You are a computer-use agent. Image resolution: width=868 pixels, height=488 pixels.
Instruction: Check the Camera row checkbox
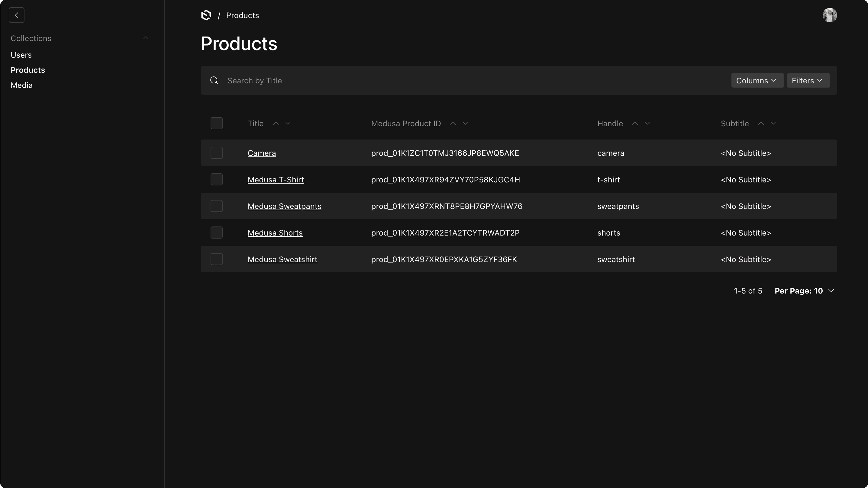[x=217, y=152]
